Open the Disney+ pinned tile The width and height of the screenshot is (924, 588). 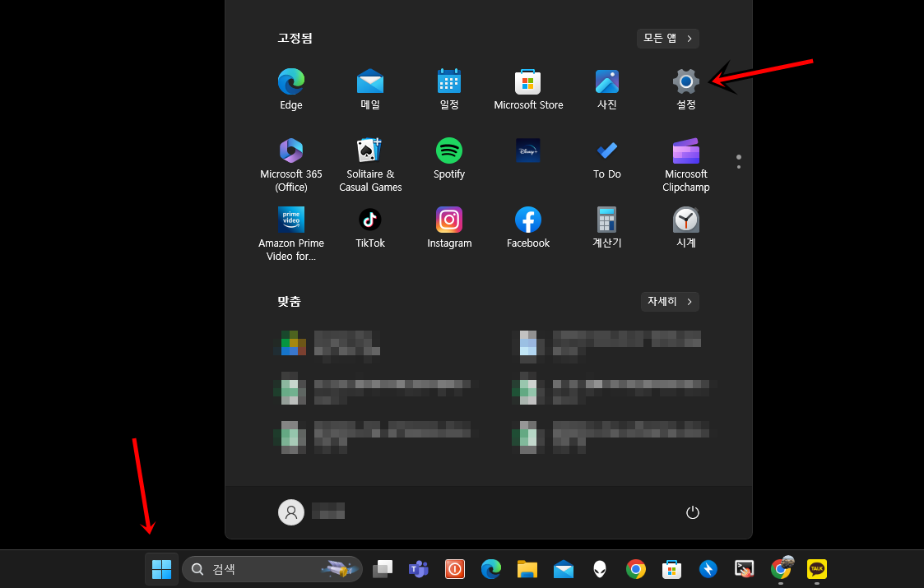click(528, 150)
